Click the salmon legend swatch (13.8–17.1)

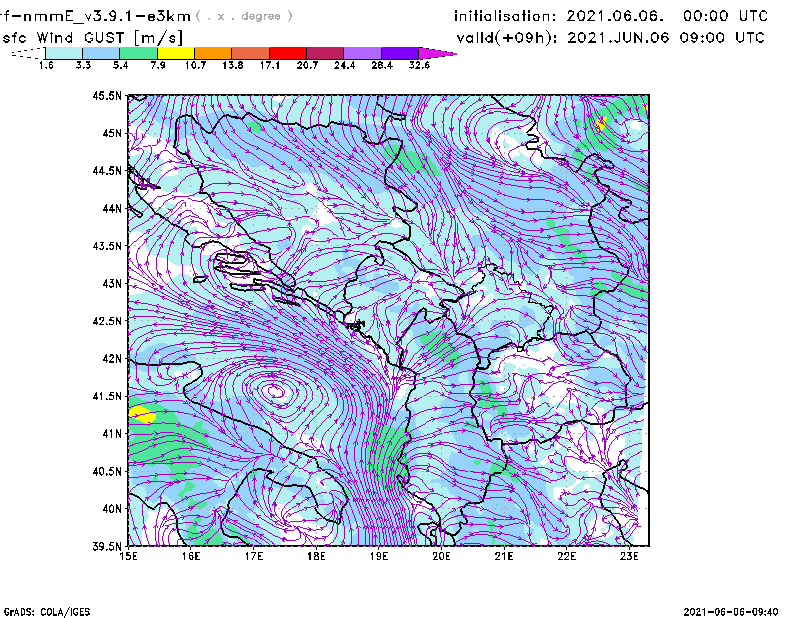click(x=251, y=53)
